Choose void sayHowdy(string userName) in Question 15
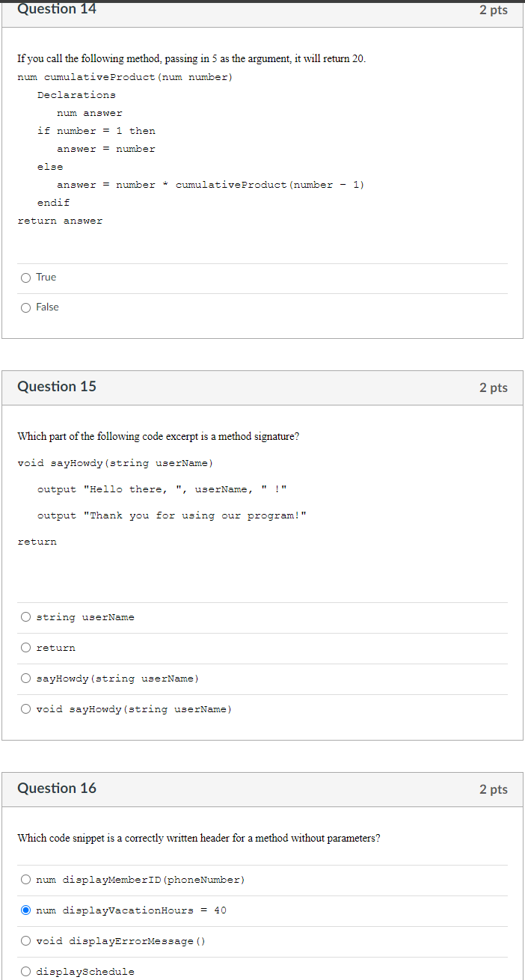 pos(25,708)
